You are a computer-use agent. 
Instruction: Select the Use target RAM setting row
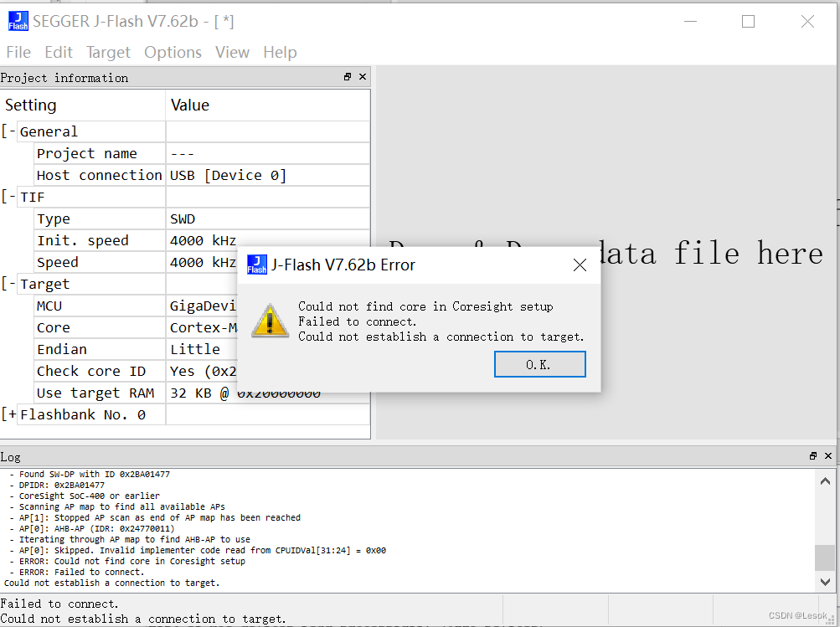202,393
